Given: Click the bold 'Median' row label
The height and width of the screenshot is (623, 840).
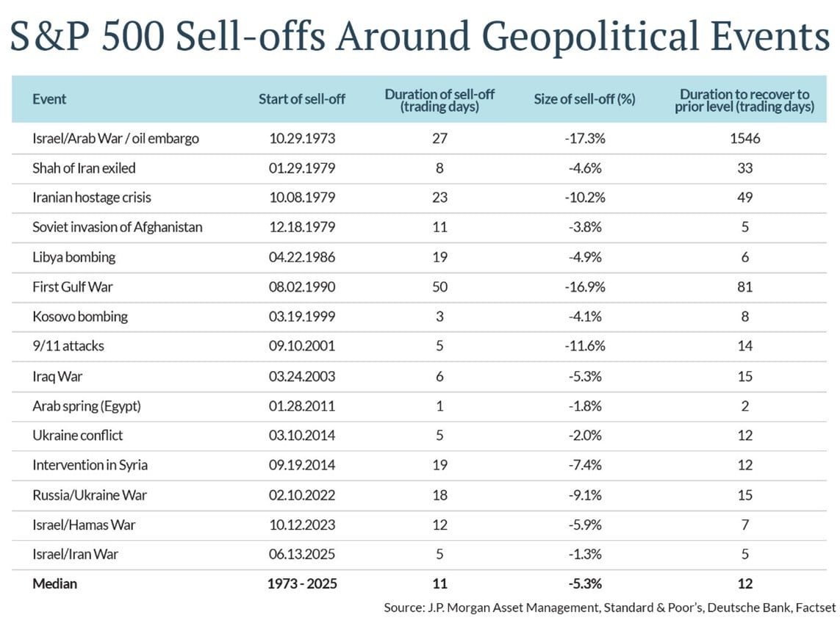Looking at the screenshot, I should [x=54, y=584].
